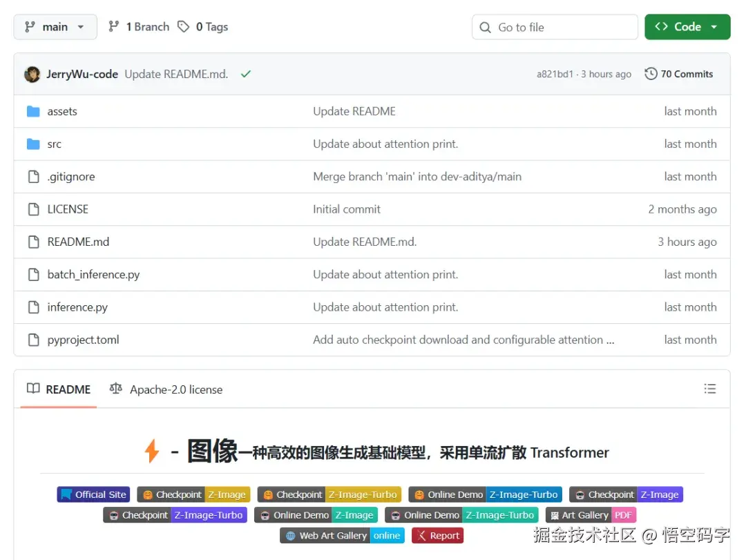Image resolution: width=746 pixels, height=560 pixels.
Task: Open the purple Checkpoint Z-Image-Turbo badge
Action: pos(175,515)
